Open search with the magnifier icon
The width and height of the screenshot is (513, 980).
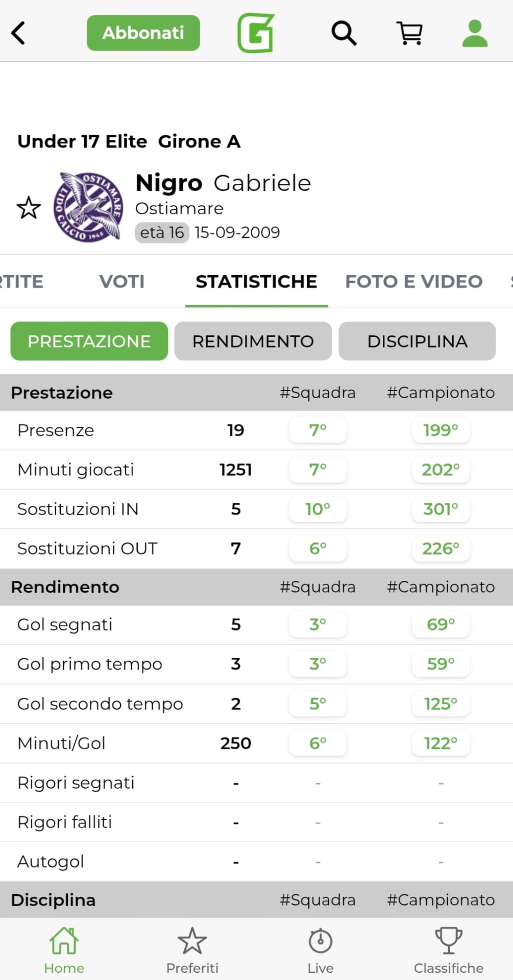point(344,33)
